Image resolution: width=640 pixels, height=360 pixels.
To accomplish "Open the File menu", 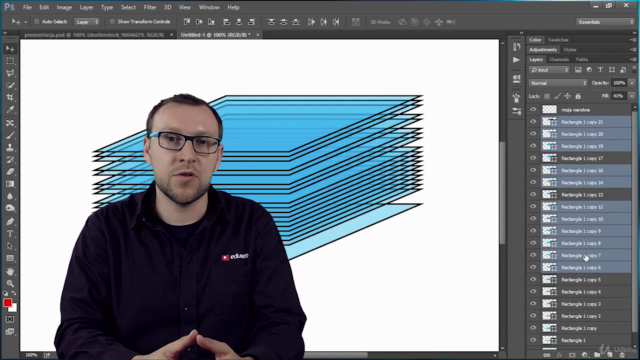I will tap(27, 7).
